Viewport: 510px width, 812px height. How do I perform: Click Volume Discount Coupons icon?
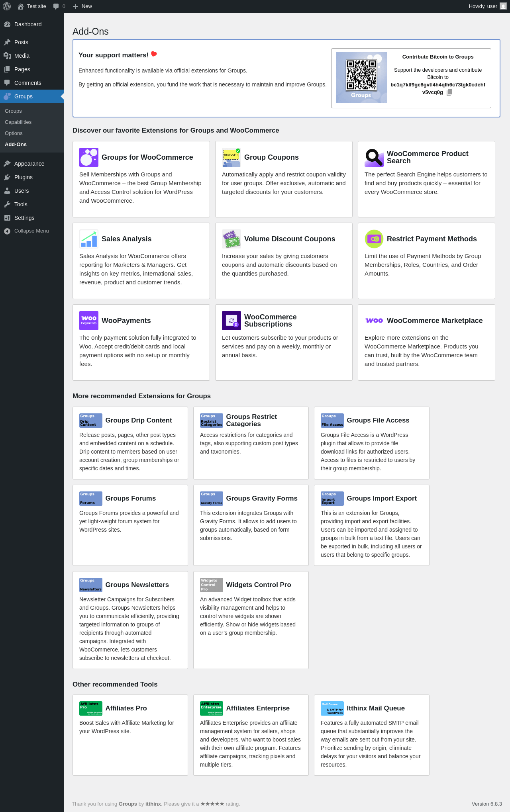tap(231, 239)
